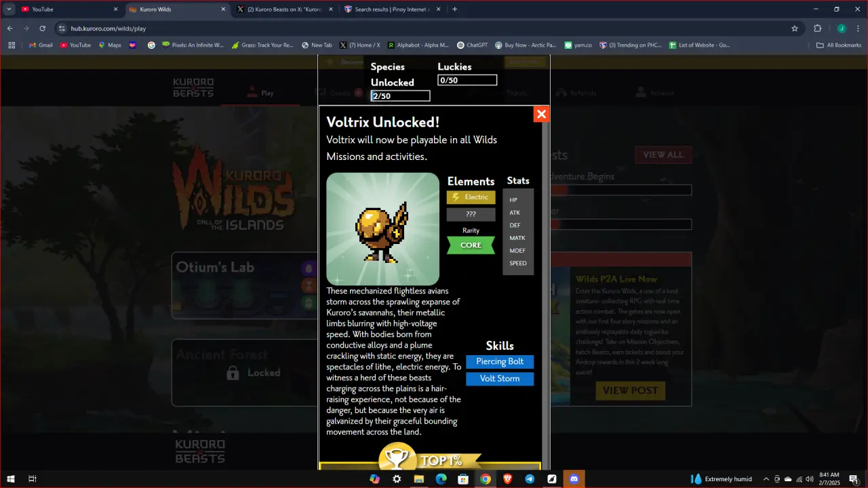The height and width of the screenshot is (488, 868).
Task: Open the browser extensions puzzle icon
Action: 817,28
